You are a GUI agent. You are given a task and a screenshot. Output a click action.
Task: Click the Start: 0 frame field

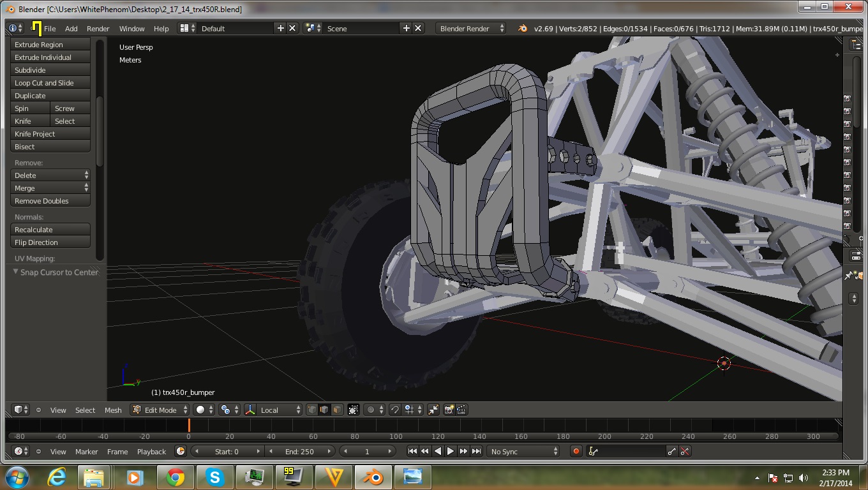click(227, 451)
